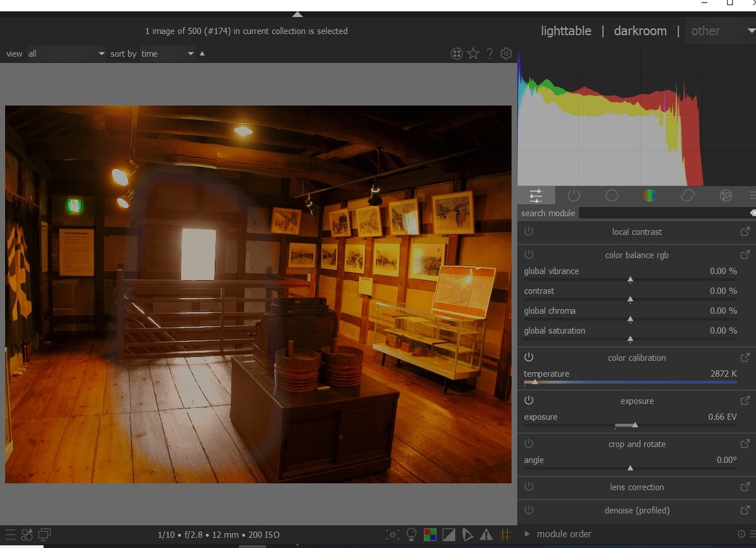This screenshot has height=548, width=756.
Task: Open the preferences gear icon
Action: click(506, 54)
